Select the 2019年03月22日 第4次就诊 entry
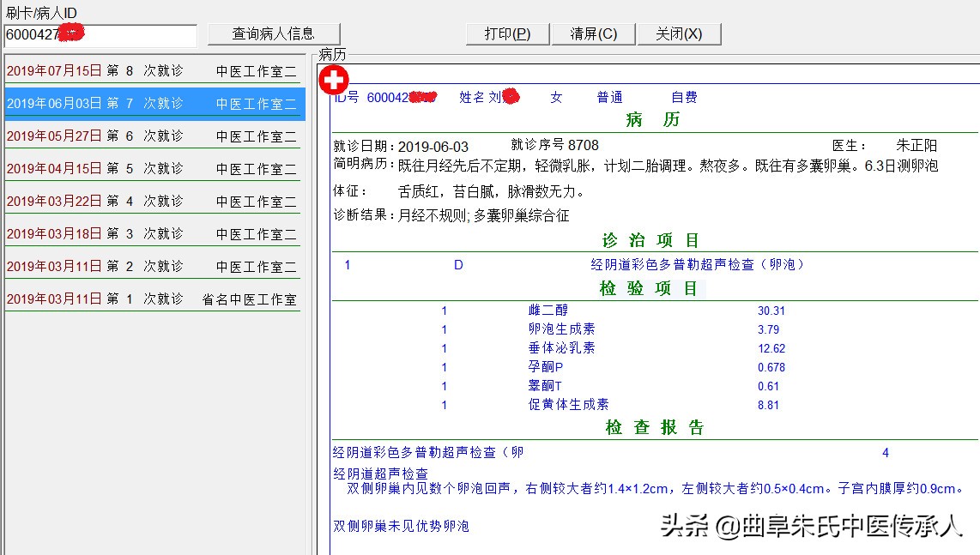The height and width of the screenshot is (555, 980). tap(152, 201)
